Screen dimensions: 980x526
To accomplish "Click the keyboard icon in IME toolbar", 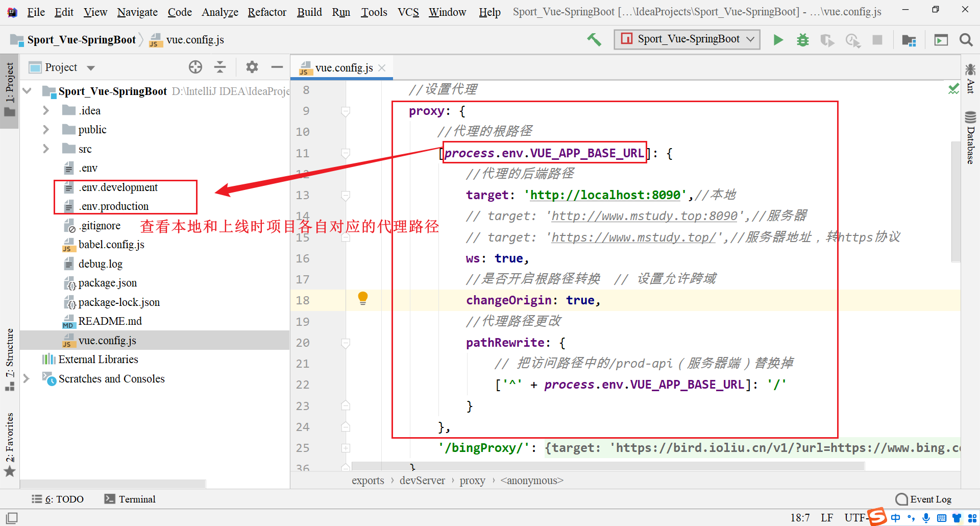I will pyautogui.click(x=942, y=518).
